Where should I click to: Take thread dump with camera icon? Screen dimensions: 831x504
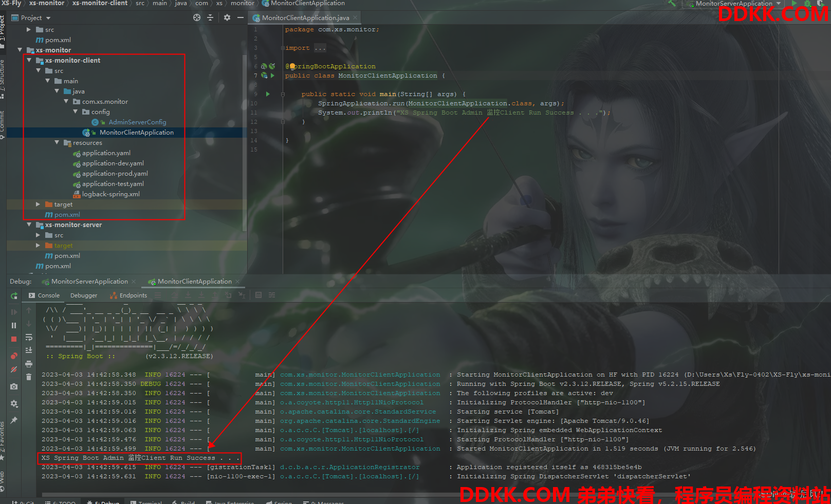14,386
